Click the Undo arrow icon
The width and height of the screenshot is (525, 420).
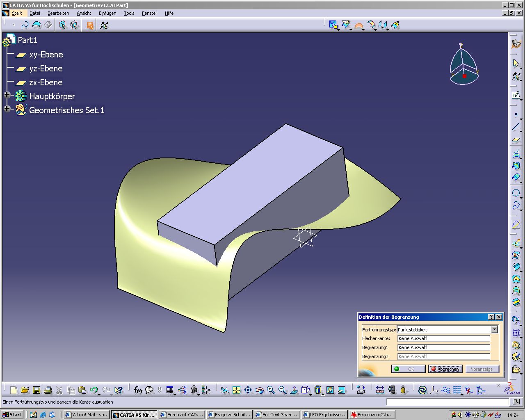(x=94, y=390)
